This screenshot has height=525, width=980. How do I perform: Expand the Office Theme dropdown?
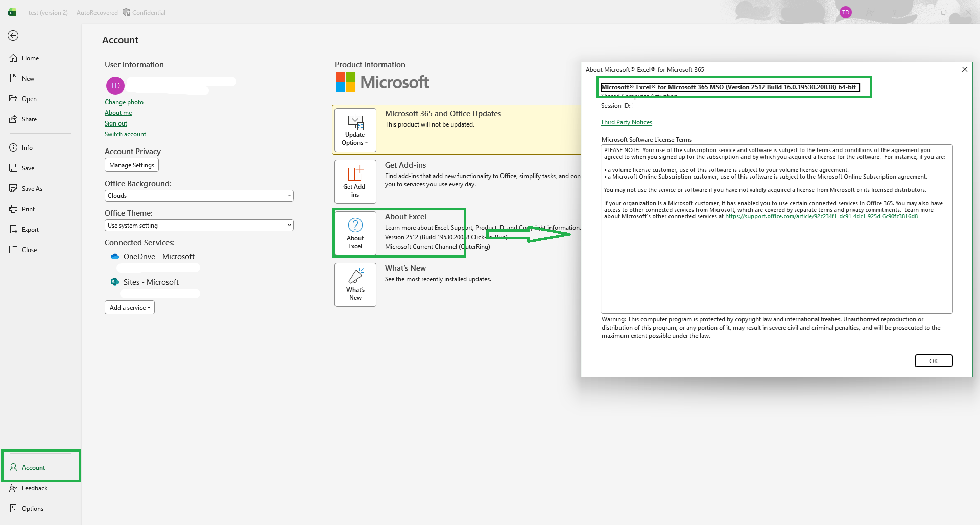tap(199, 226)
